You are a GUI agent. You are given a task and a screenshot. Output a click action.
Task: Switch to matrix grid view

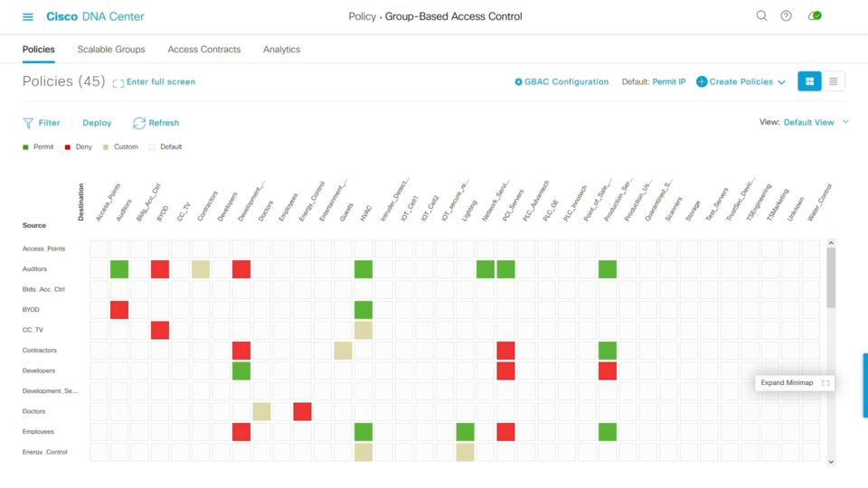[809, 81]
